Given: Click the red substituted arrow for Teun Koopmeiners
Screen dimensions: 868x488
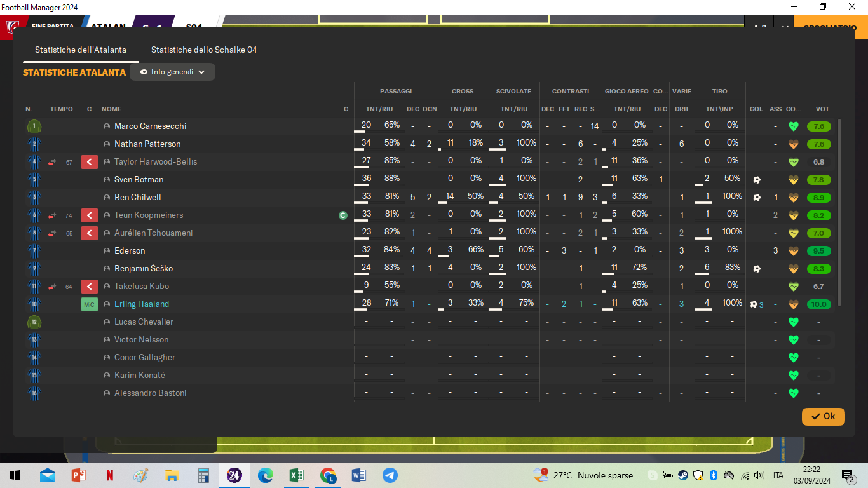Looking at the screenshot, I should (90, 215).
